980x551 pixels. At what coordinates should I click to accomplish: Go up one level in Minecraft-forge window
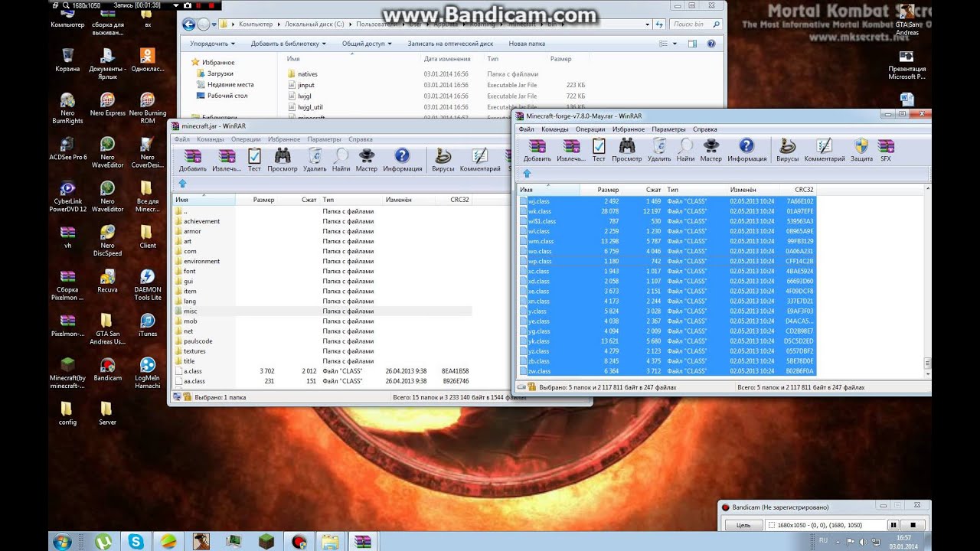[527, 174]
